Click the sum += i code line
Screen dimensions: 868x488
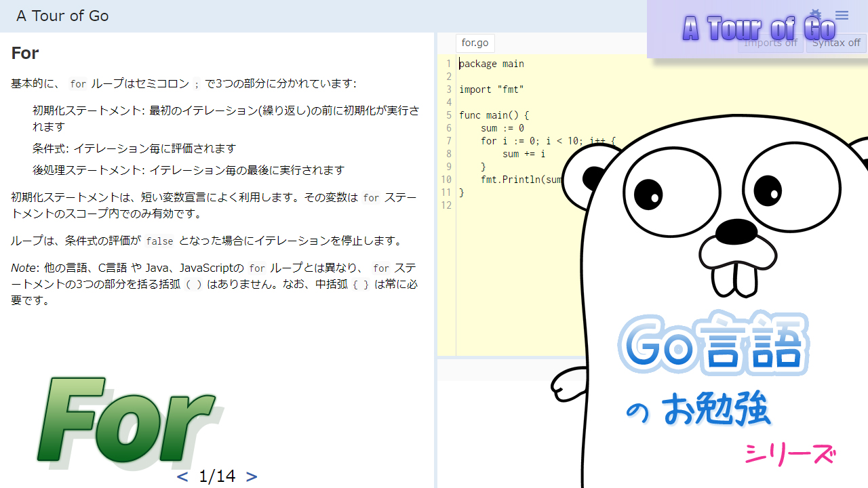point(524,154)
